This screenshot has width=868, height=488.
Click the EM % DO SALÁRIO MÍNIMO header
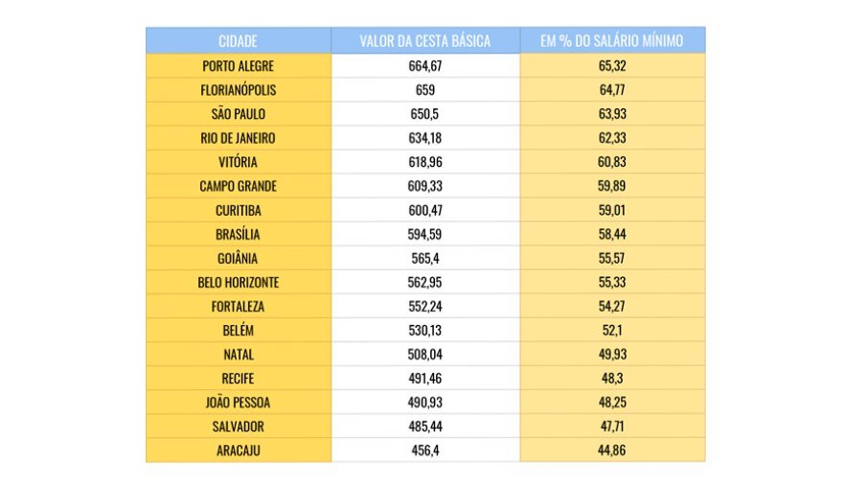tap(611, 41)
